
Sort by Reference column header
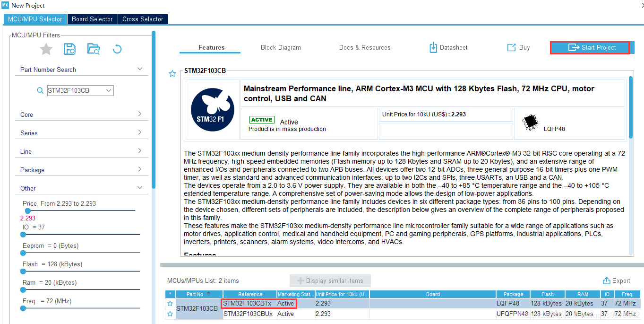250,294
